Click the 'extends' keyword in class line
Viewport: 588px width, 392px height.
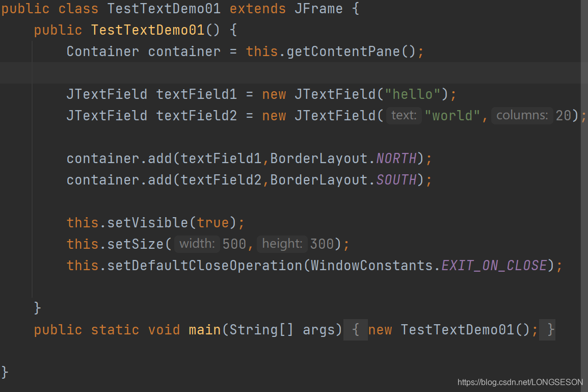click(x=258, y=9)
